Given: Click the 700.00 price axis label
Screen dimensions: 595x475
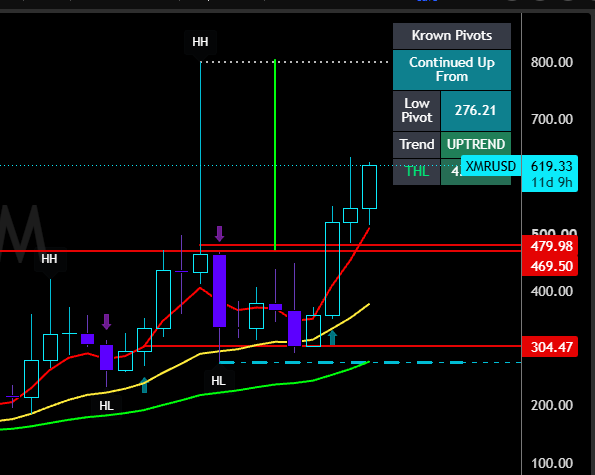Looking at the screenshot, I should [x=551, y=120].
